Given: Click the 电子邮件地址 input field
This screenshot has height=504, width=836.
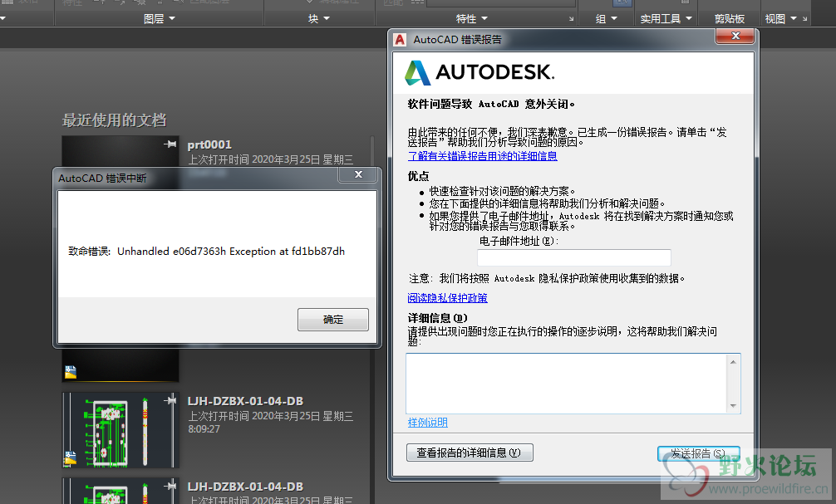Looking at the screenshot, I should pos(574,258).
